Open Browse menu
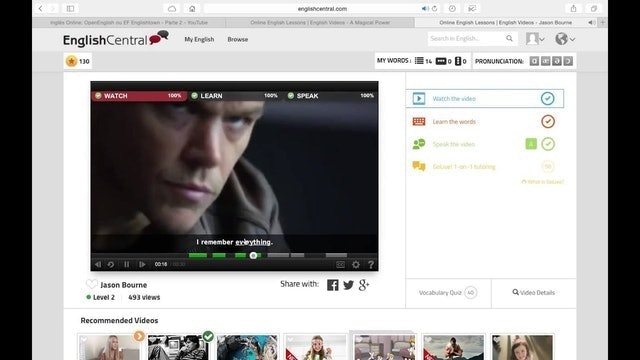Viewport: 640px width, 360px height. (238, 40)
